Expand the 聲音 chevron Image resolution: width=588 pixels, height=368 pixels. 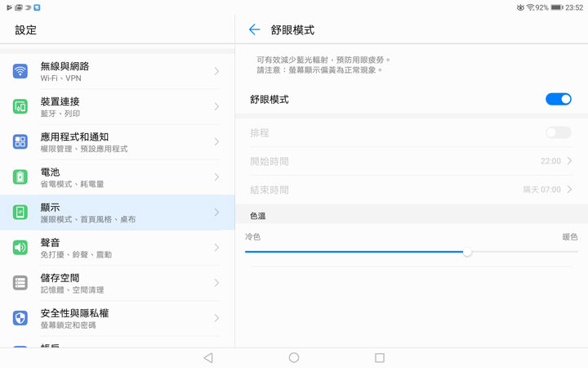click(216, 248)
